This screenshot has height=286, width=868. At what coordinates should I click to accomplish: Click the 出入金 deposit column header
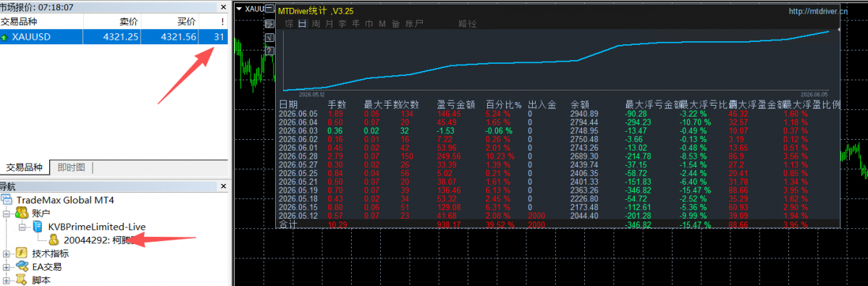click(x=542, y=104)
